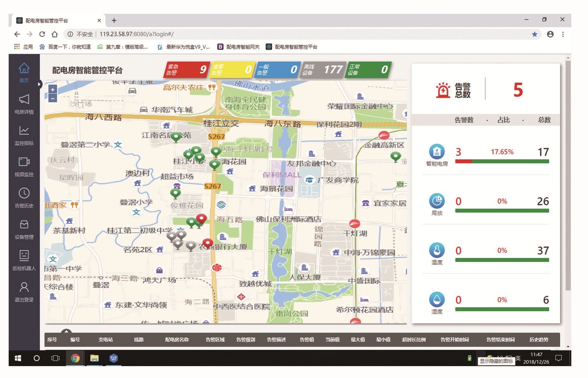Zoom out the map with minus button
Image resolution: width=588 pixels, height=378 pixels.
click(x=53, y=98)
